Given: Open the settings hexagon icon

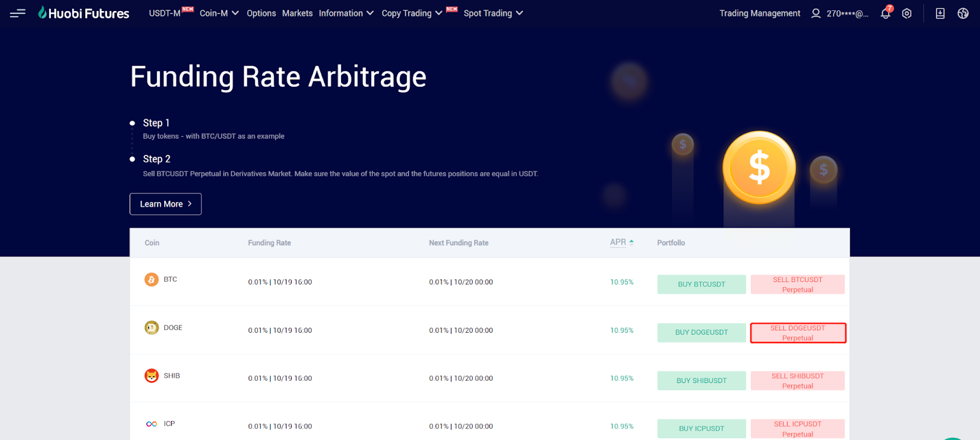Looking at the screenshot, I should click(907, 13).
